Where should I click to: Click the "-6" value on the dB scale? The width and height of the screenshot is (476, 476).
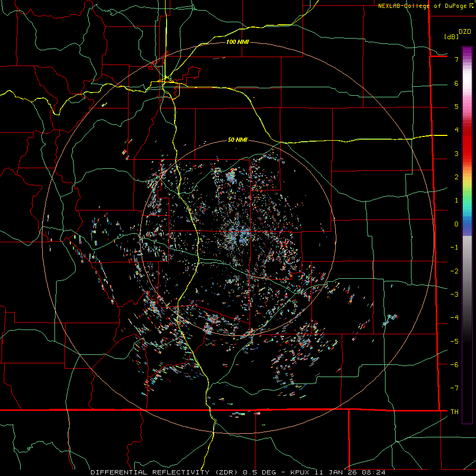pyautogui.click(x=454, y=365)
